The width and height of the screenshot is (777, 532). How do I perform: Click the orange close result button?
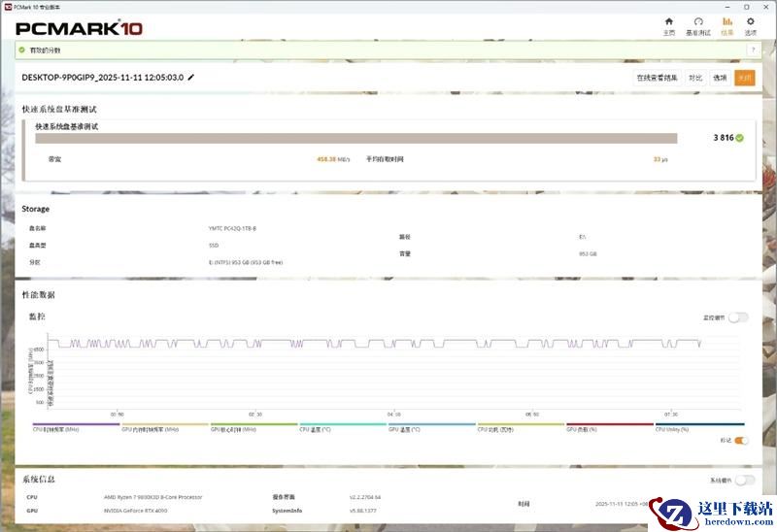[x=744, y=78]
